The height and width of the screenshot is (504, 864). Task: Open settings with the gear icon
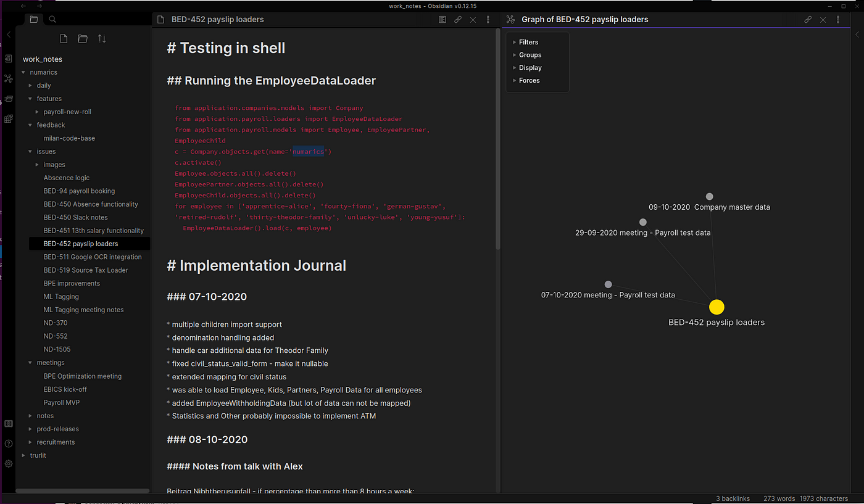(x=9, y=463)
